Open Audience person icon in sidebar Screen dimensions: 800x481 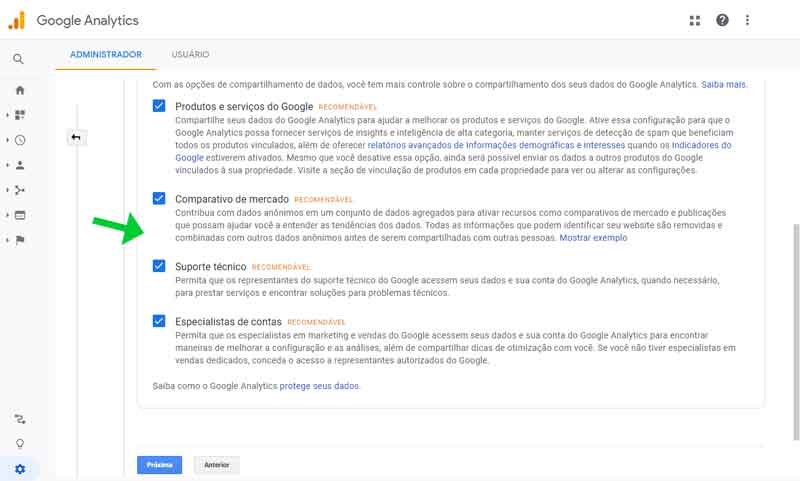(20, 165)
